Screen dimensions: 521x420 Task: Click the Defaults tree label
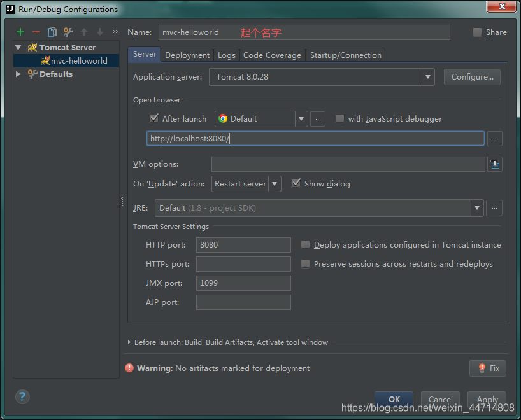(56, 74)
